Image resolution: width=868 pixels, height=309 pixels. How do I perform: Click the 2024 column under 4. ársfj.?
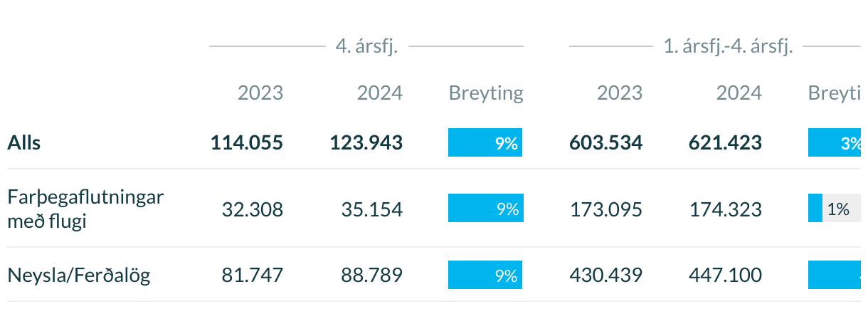pyautogui.click(x=380, y=93)
